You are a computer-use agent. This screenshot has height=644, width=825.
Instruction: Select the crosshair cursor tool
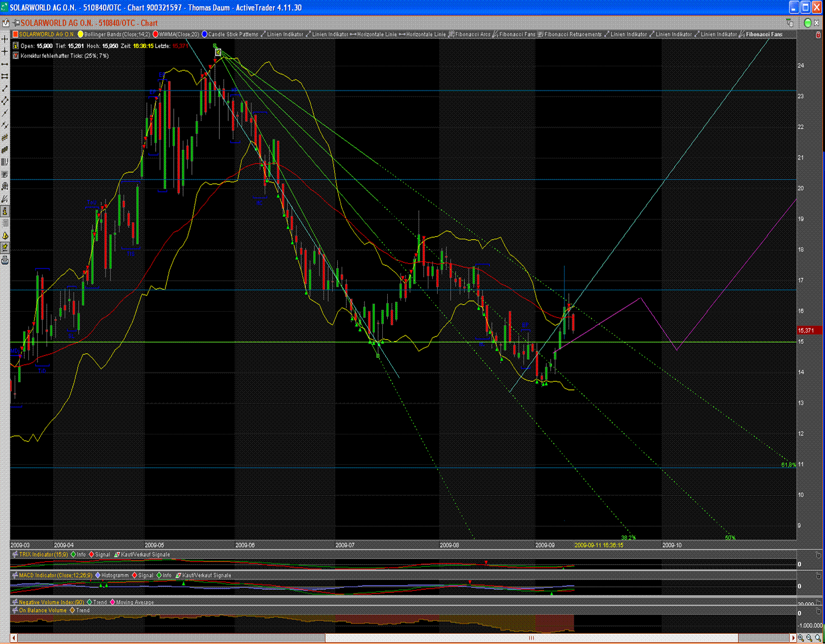click(5, 52)
